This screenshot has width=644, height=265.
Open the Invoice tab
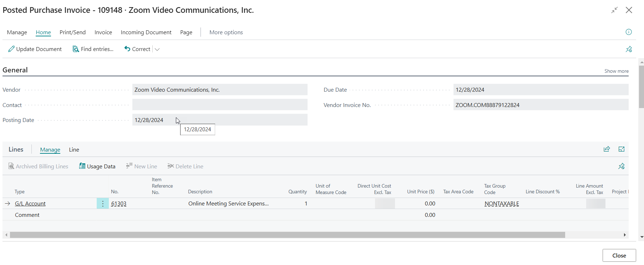[x=103, y=32]
